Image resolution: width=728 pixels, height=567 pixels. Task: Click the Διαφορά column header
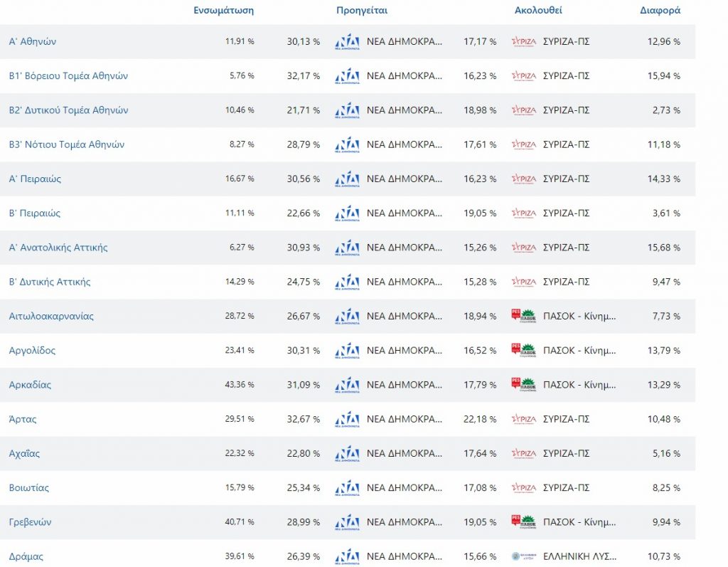click(x=660, y=11)
